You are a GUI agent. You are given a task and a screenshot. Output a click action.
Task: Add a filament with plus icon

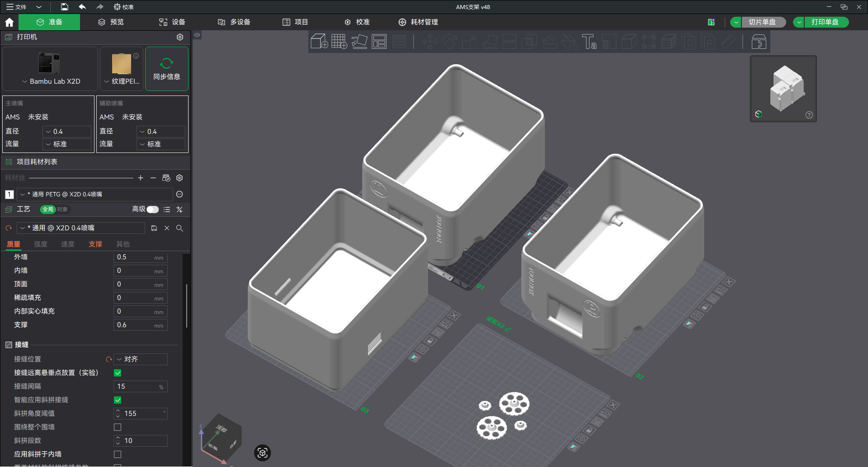pyautogui.click(x=141, y=178)
